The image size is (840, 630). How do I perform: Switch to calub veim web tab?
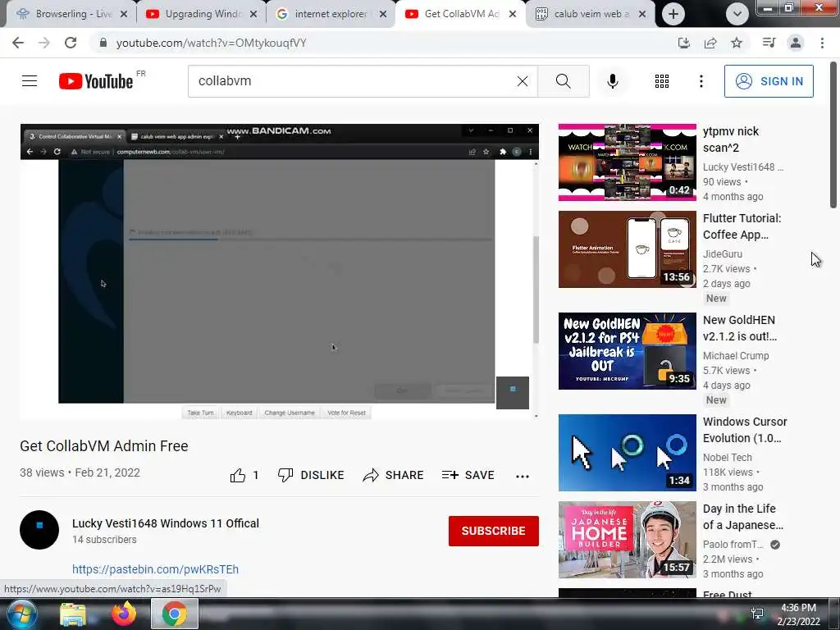point(589,14)
